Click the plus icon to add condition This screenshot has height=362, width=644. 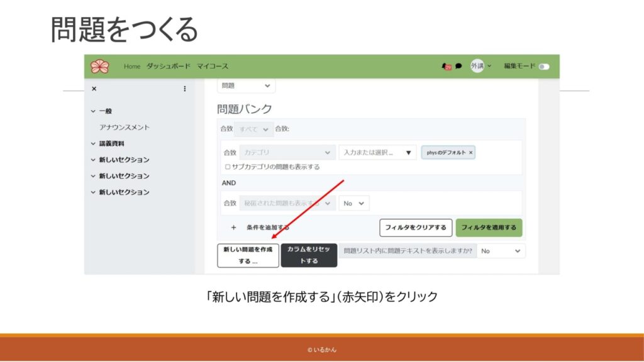pyautogui.click(x=233, y=228)
